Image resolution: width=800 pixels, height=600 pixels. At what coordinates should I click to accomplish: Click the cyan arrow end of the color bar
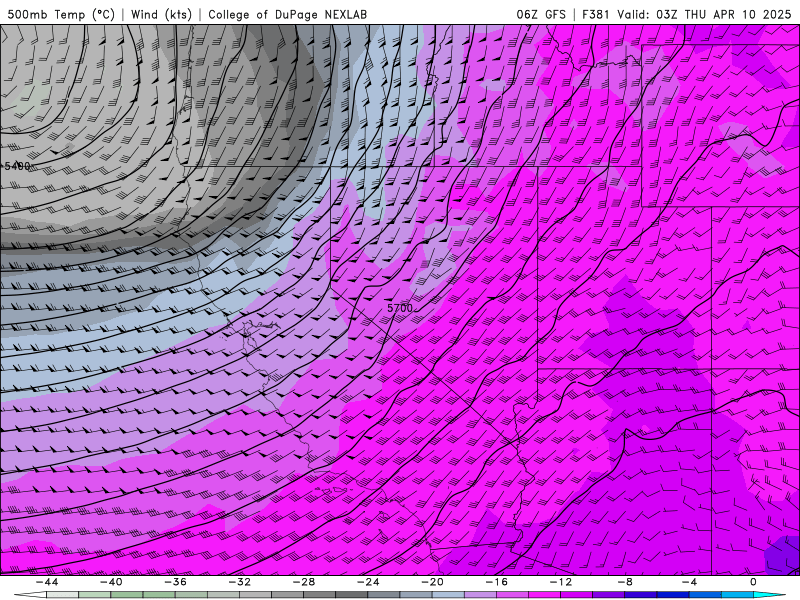tap(769, 595)
